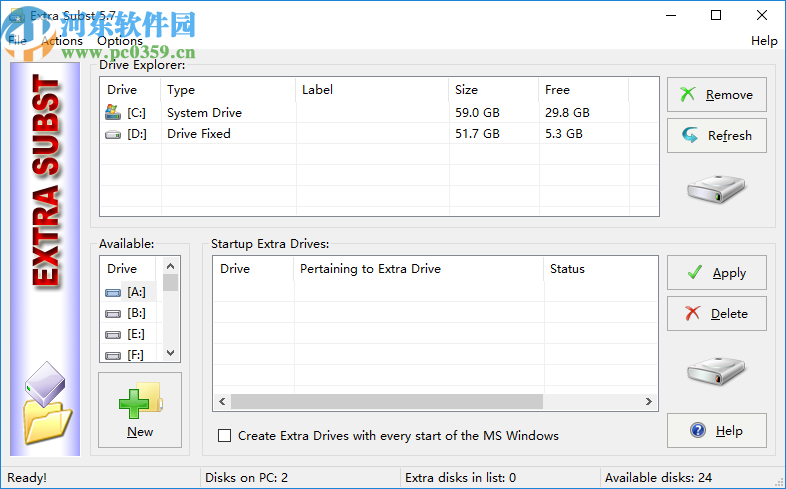
Task: Click the left arrow of startup list scrollbar
Action: click(x=222, y=401)
